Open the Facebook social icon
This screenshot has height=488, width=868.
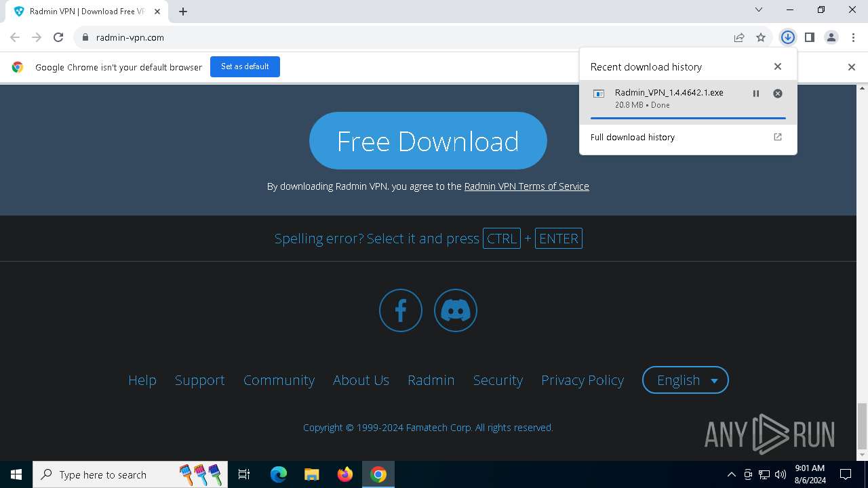pyautogui.click(x=401, y=310)
